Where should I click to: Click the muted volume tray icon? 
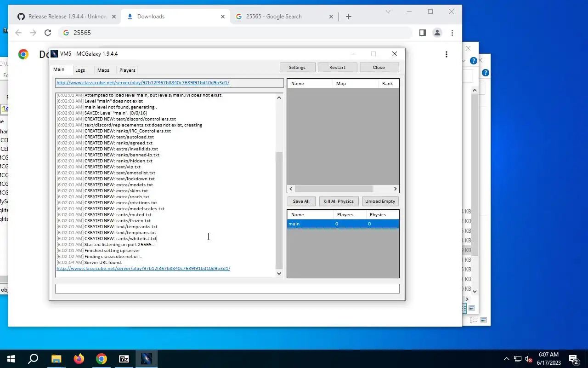coord(529,359)
